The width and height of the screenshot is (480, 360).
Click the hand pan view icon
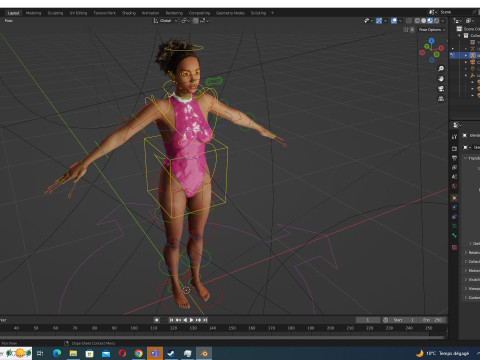click(441, 79)
